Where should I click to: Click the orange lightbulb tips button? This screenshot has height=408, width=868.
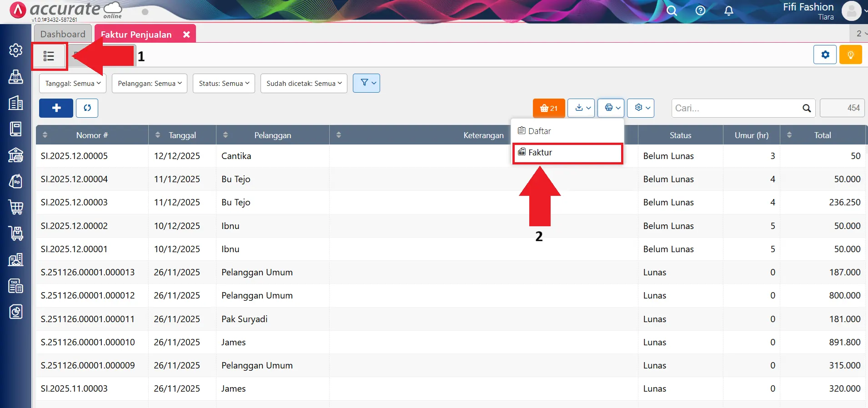point(850,55)
